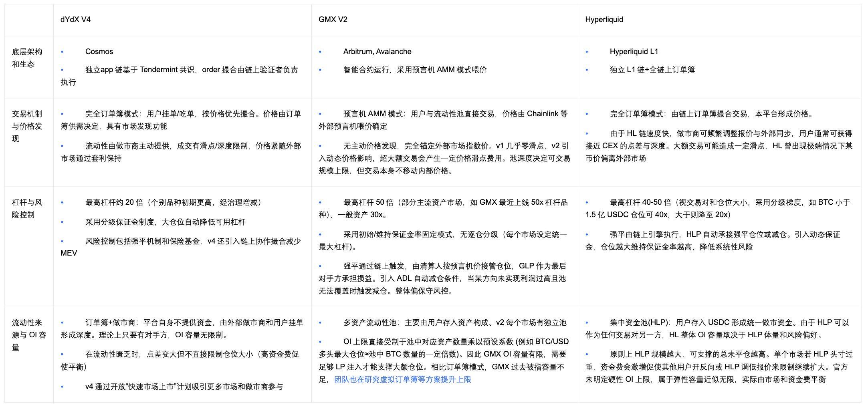Screen dimensions: 868x407
Task: Click the bullet mentioning "快速市场上市"
Action: [x=184, y=387]
